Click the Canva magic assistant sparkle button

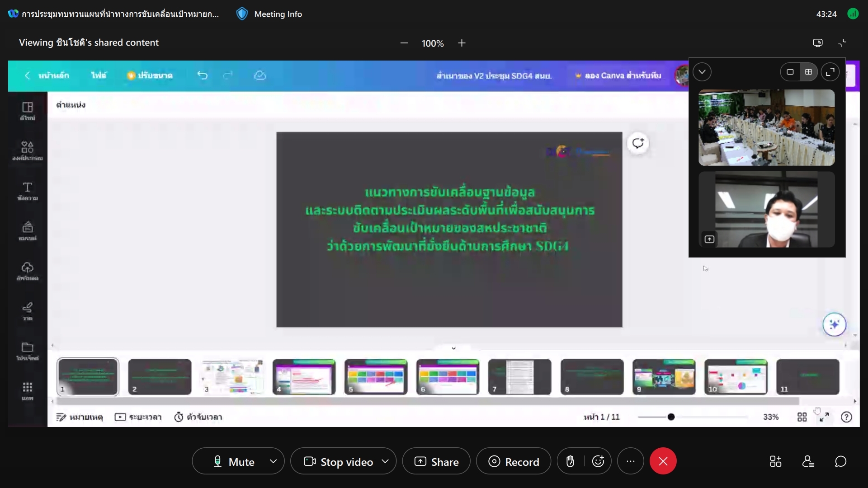click(834, 324)
